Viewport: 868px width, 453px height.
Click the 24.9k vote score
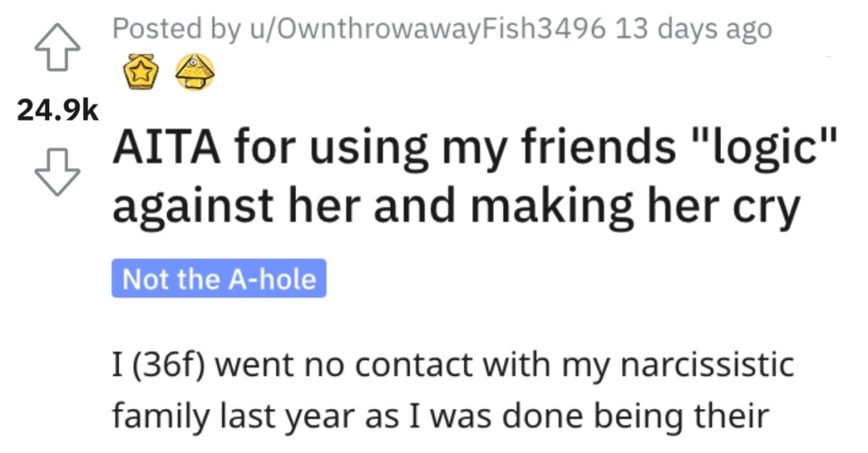[58, 110]
